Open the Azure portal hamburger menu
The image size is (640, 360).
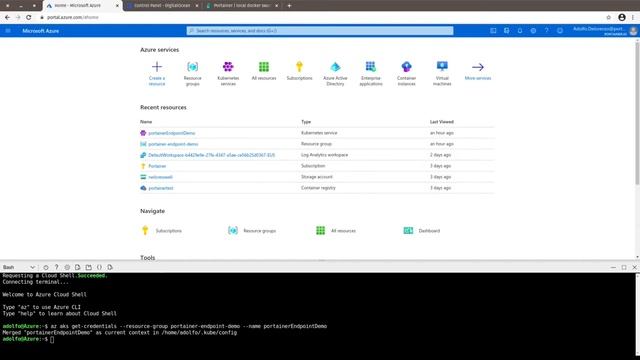click(8, 31)
